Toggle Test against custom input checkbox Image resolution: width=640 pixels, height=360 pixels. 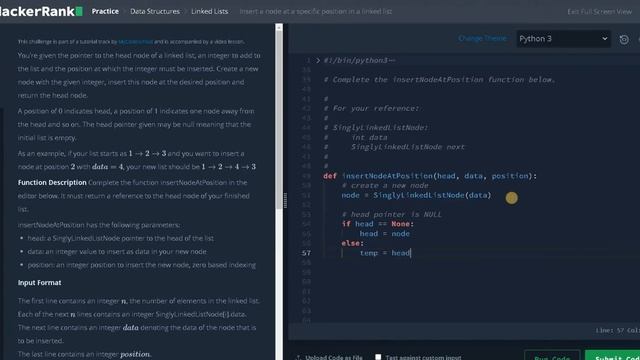(x=378, y=357)
